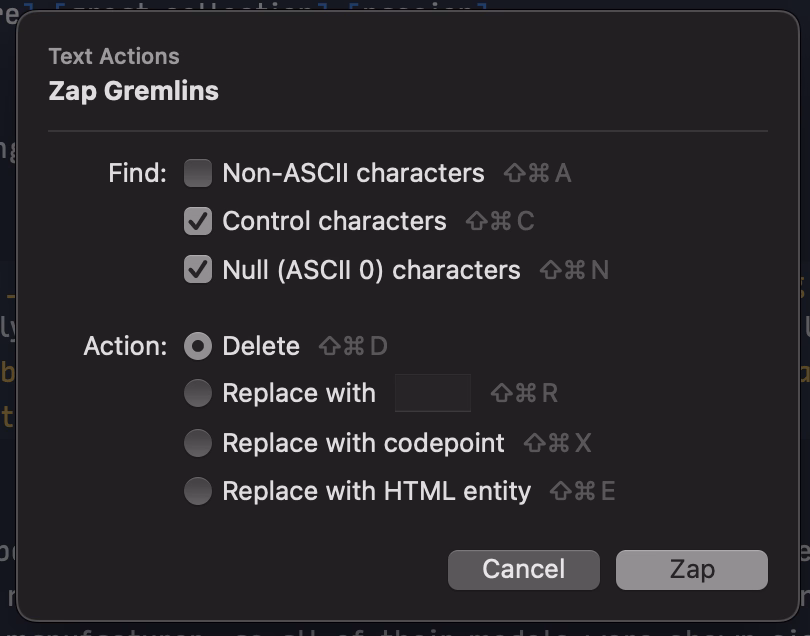Uncheck the Null (ASCII 0) characters checkbox

point(198,270)
